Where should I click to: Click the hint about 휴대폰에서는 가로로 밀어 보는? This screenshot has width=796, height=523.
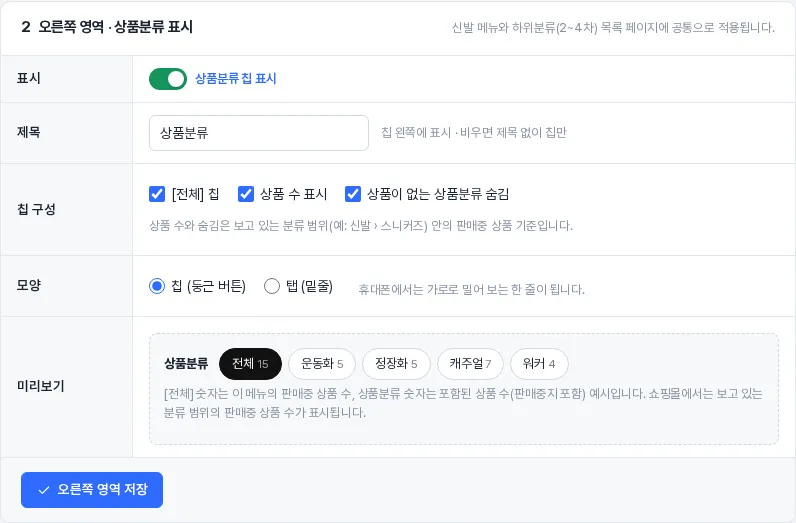(x=472, y=290)
